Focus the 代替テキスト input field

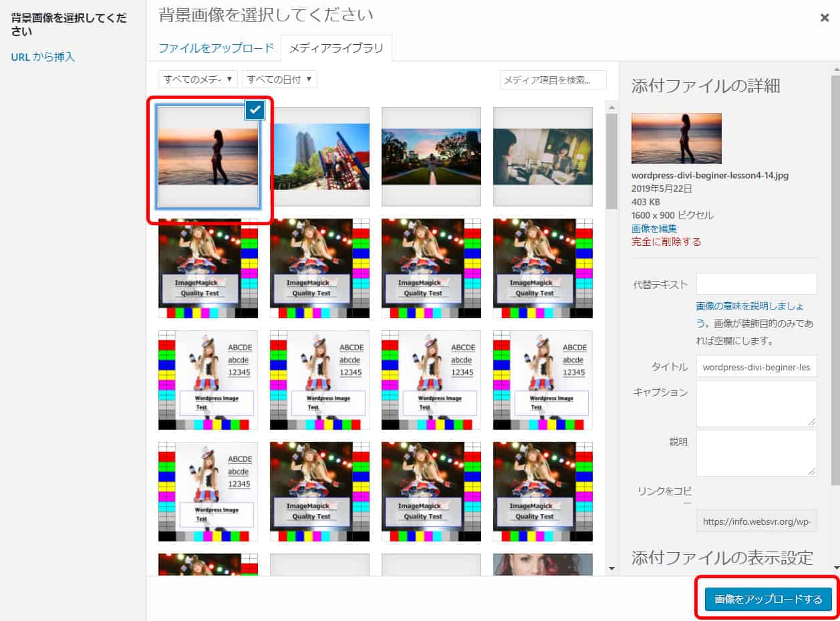tap(756, 283)
